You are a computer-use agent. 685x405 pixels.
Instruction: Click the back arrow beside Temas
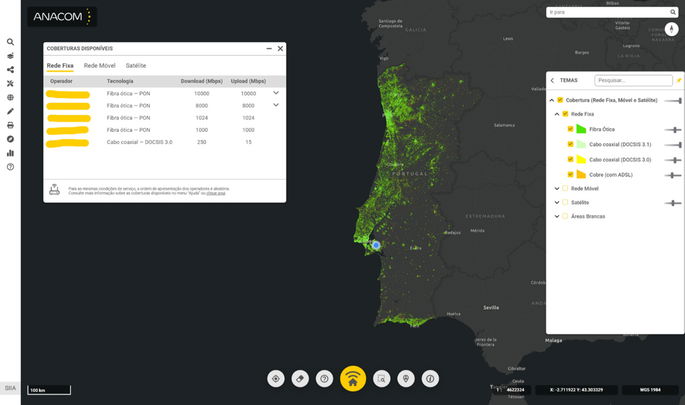(552, 80)
